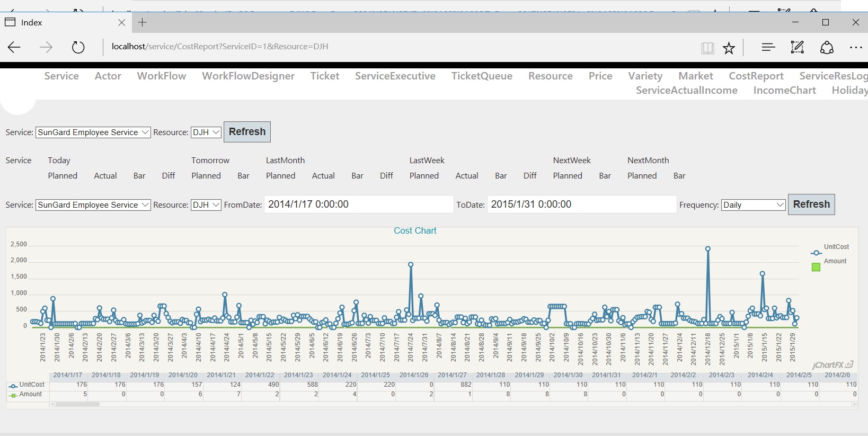Open the WorkFlowDesigner menu item
The image size is (868, 436).
248,76
